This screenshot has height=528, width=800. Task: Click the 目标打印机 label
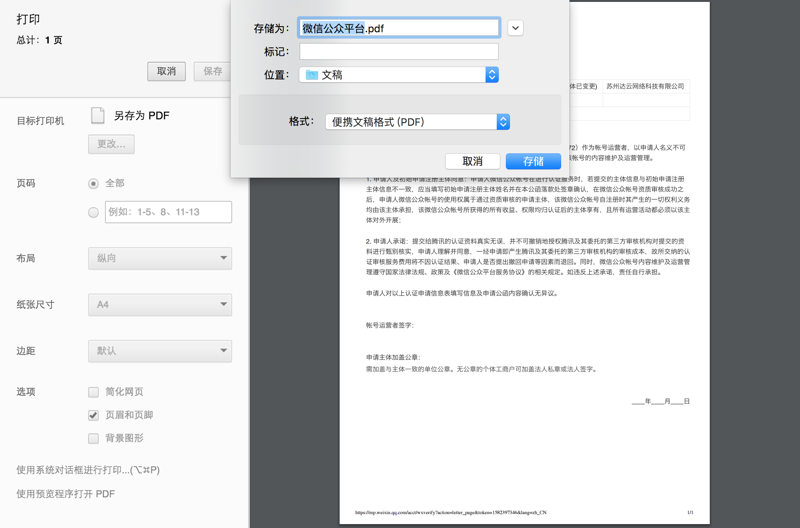point(40,121)
